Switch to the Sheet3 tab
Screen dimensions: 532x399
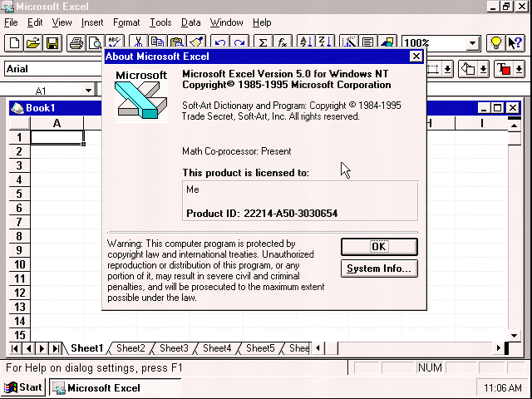click(174, 348)
